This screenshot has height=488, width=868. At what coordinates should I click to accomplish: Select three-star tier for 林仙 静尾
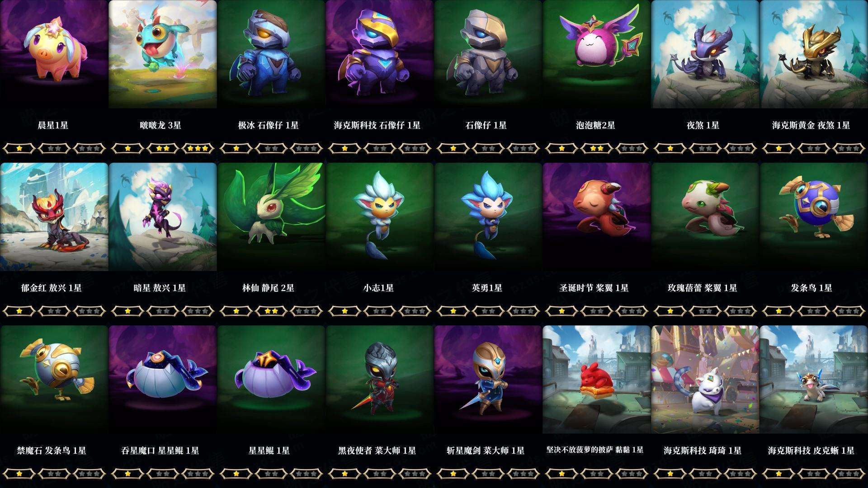click(307, 310)
